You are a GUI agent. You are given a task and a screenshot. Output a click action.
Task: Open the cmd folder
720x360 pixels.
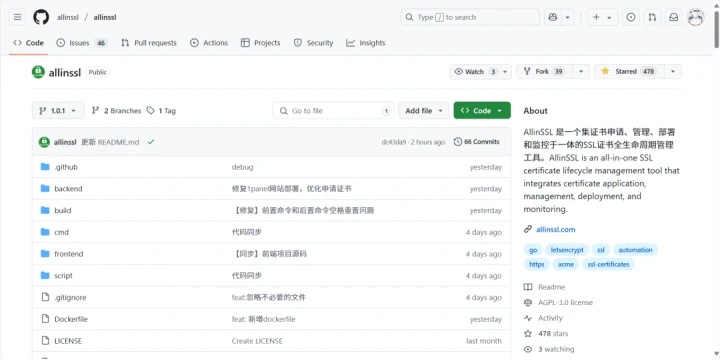click(62, 232)
